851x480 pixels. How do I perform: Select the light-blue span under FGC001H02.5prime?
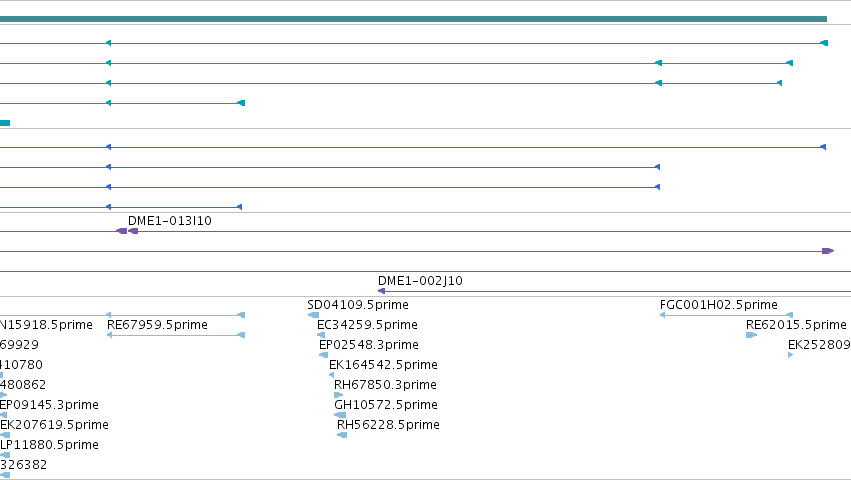click(x=726, y=315)
